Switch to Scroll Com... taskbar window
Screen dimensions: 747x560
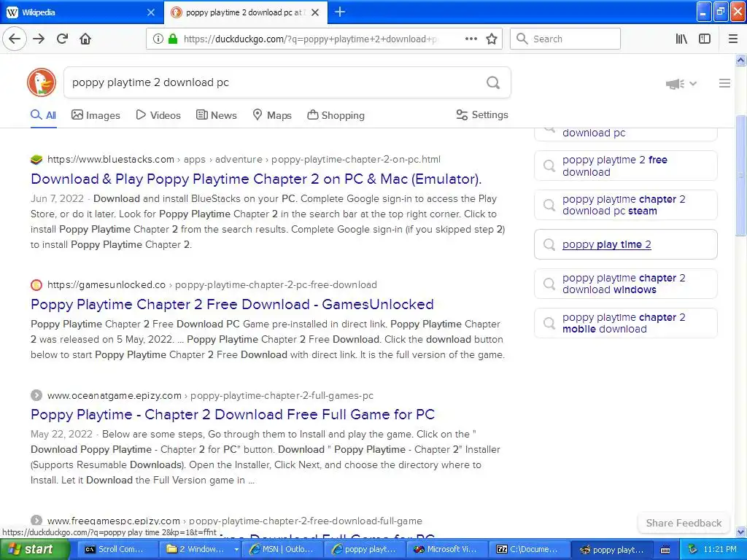pos(117,549)
